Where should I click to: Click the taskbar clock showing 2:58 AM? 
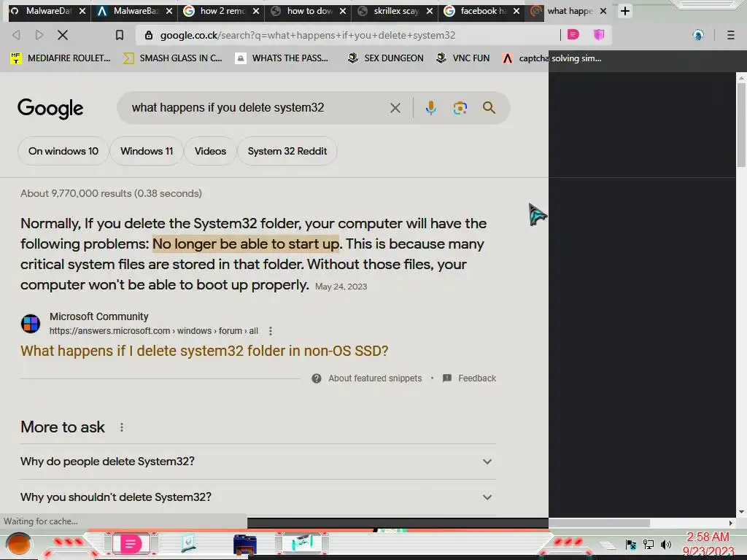tap(708, 545)
